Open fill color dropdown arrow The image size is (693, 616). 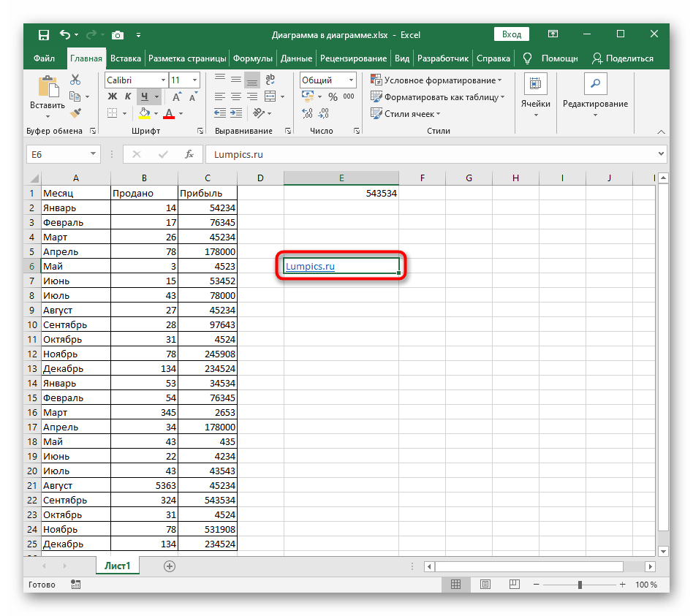pos(156,114)
